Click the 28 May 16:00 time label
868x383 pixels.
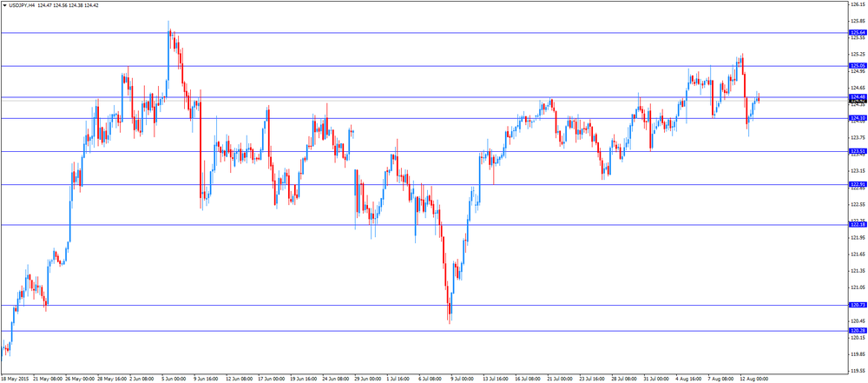pos(112,379)
